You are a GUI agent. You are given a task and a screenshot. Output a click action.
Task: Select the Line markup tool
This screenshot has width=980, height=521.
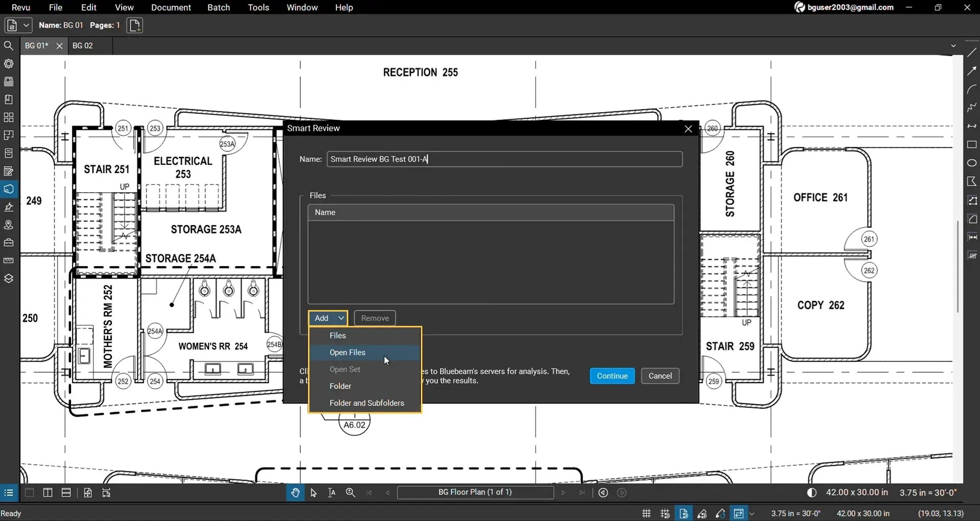(972, 53)
